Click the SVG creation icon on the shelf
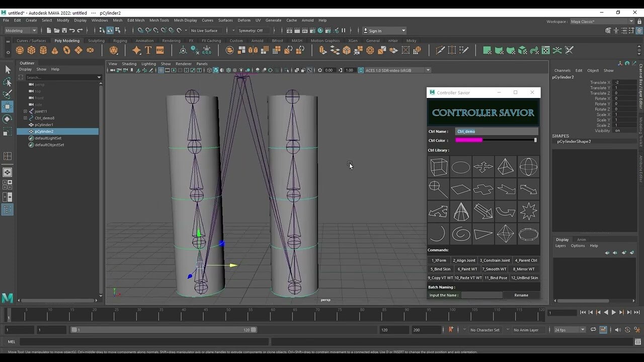The width and height of the screenshot is (644, 362). click(160, 50)
